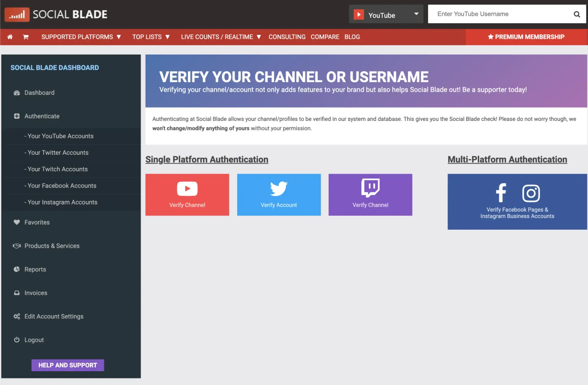Viewport: 588px width, 385px height.
Task: Expand the Supported Platforms menu
Action: (x=81, y=37)
